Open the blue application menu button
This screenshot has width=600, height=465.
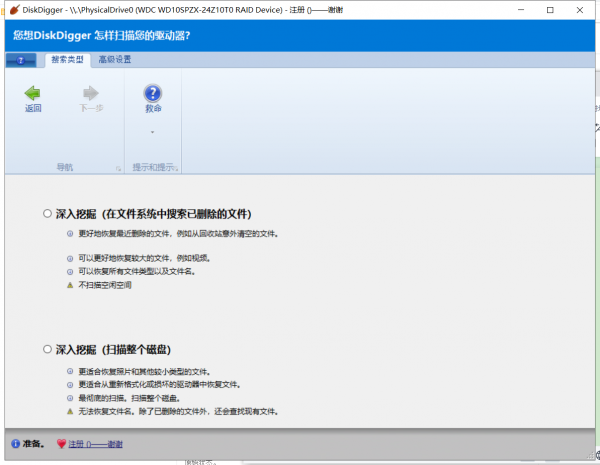tap(21, 60)
